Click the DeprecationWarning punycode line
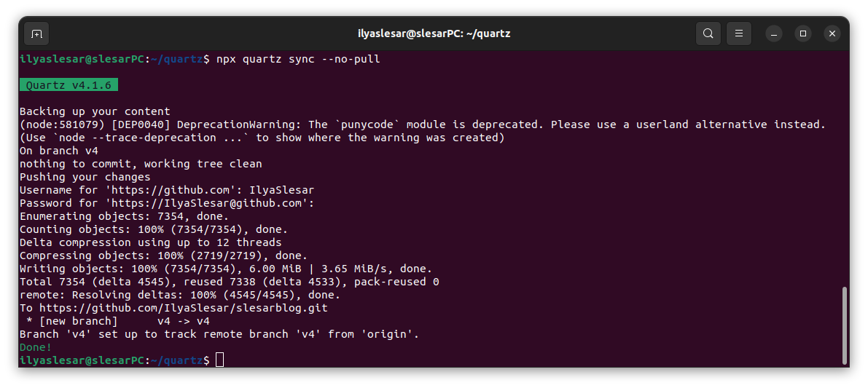 coord(423,124)
